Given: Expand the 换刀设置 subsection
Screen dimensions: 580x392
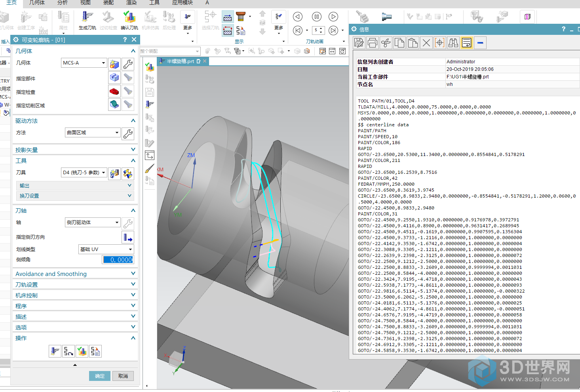Looking at the screenshot, I should 129,196.
